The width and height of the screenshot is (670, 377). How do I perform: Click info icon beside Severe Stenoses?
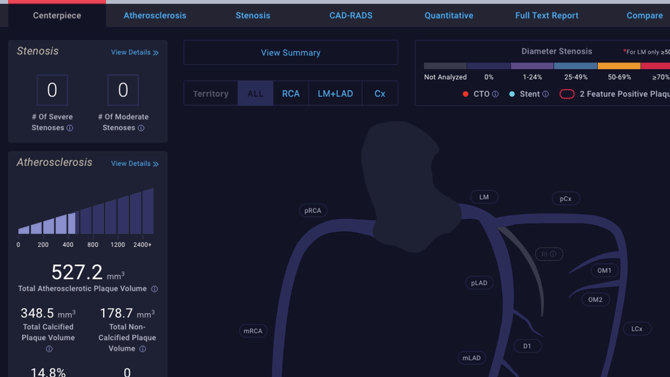pos(70,128)
